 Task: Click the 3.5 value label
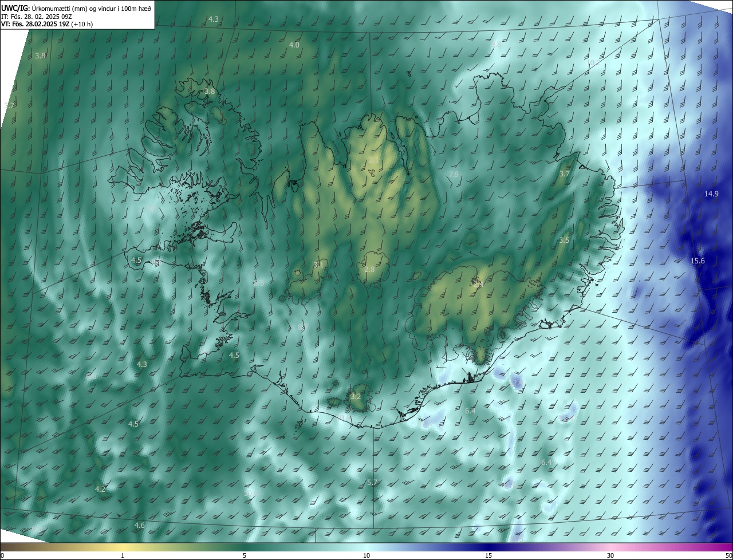[x=564, y=240]
